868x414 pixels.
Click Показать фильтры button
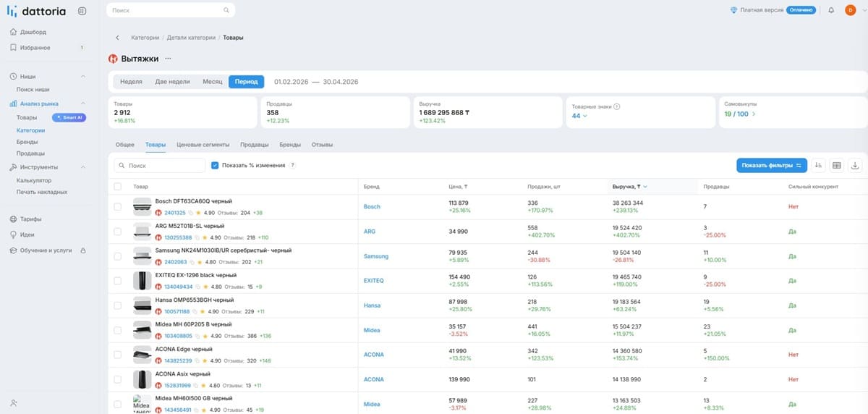772,165
